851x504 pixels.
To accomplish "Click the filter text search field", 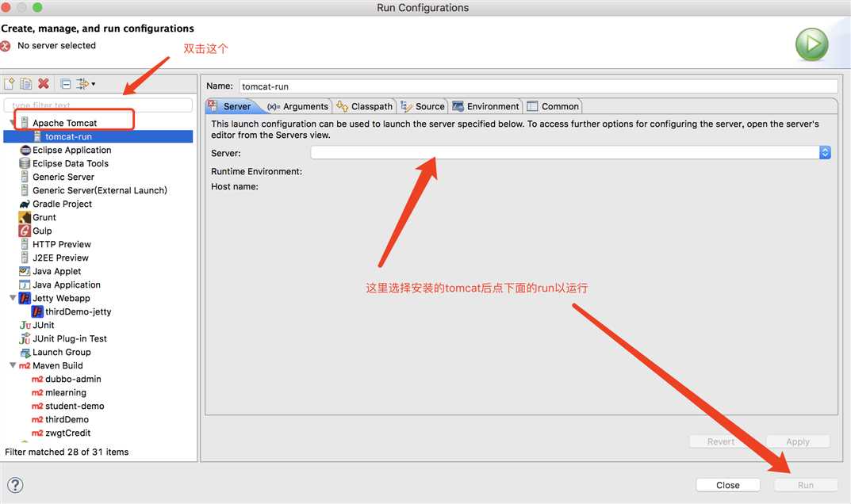I will 98,105.
